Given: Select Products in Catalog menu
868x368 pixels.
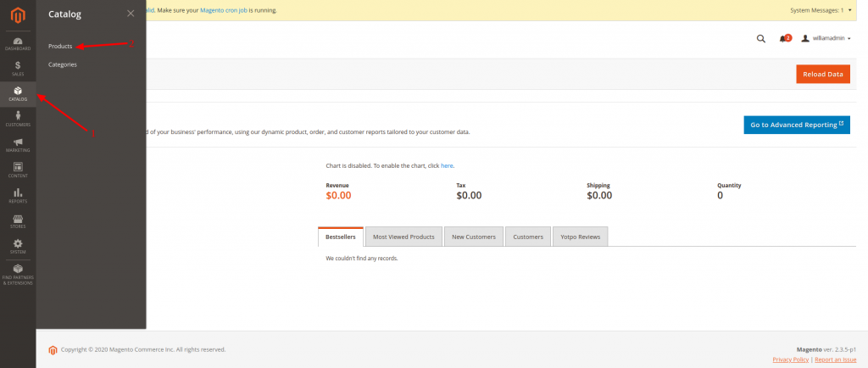Looking at the screenshot, I should point(60,46).
